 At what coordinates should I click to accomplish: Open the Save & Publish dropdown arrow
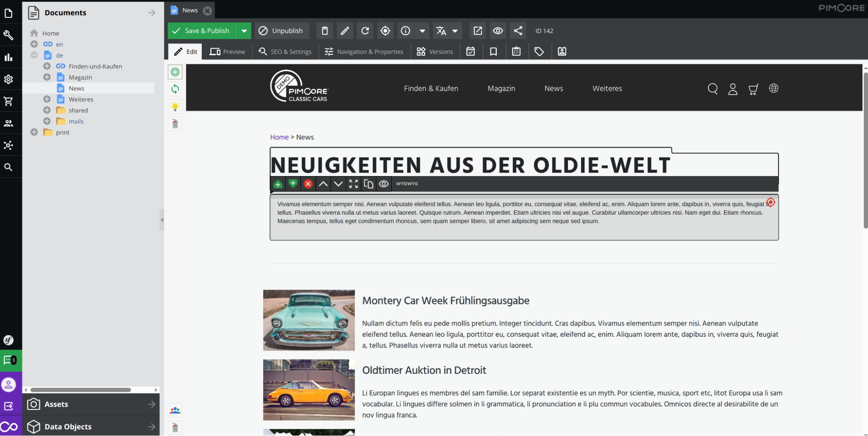coord(244,30)
